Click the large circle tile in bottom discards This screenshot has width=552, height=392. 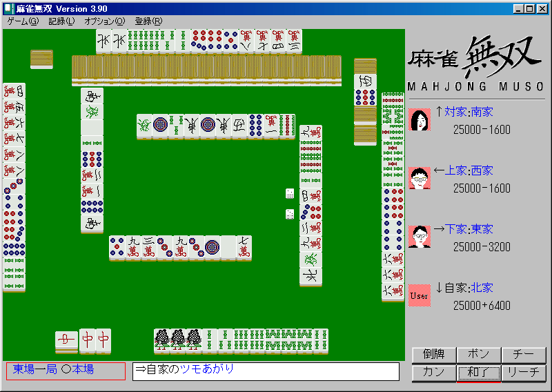point(212,247)
